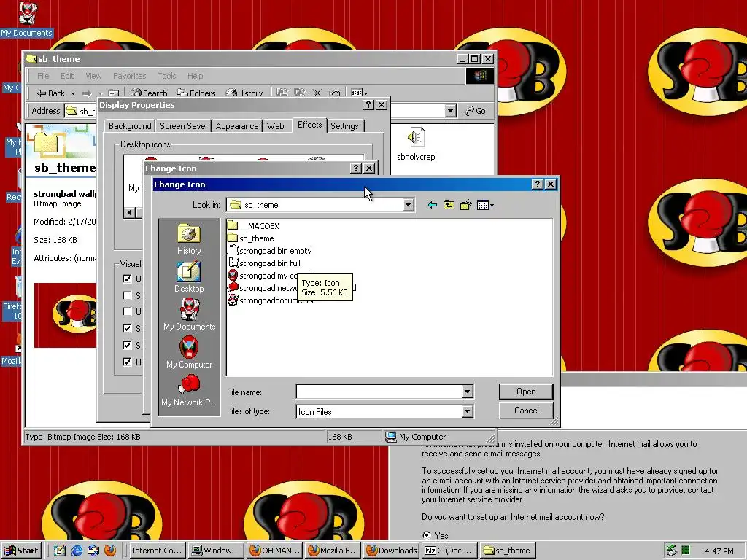Viewport: 747px width, 560px height.
Task: Click Back button in sb_theme explorer
Action: coord(51,93)
